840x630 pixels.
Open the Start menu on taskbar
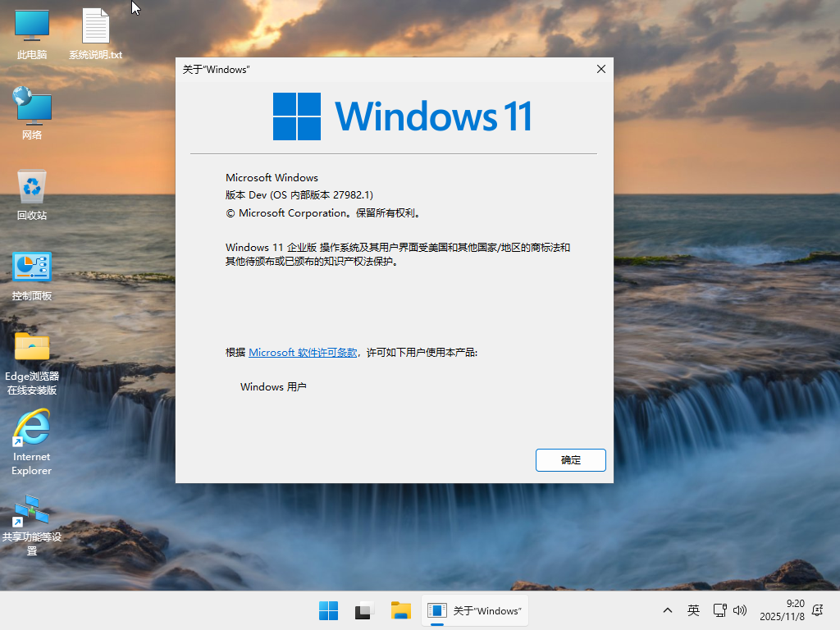pyautogui.click(x=328, y=610)
